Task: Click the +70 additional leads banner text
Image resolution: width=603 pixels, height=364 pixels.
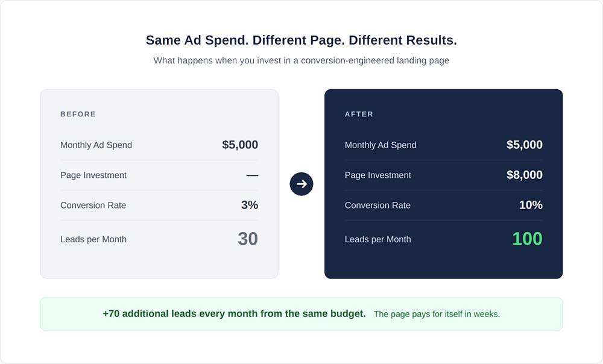Action: click(x=234, y=313)
